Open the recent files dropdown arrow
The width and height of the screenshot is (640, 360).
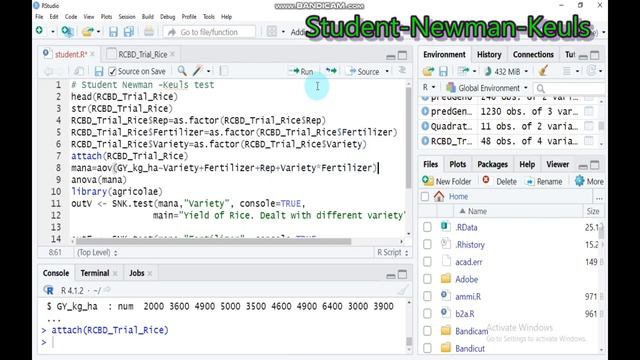(x=98, y=31)
